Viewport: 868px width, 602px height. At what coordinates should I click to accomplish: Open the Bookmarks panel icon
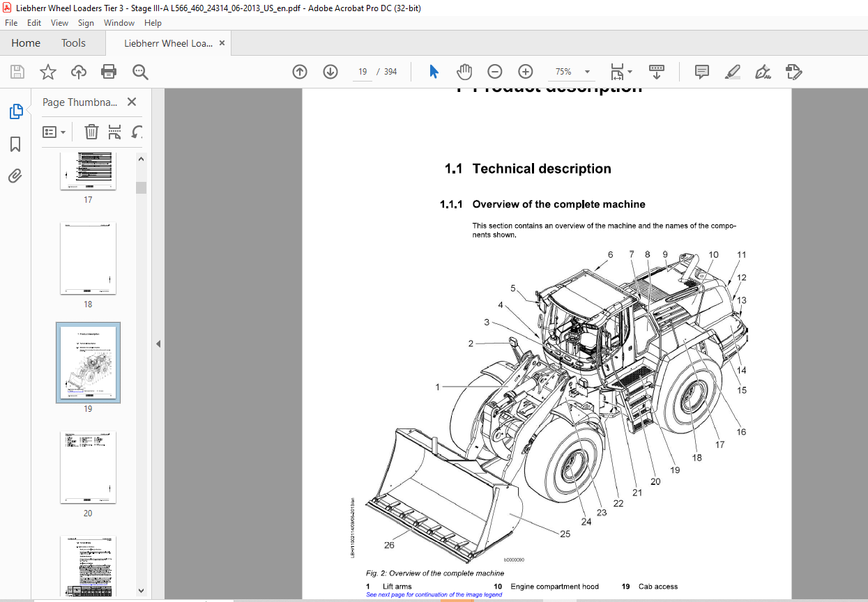coord(15,144)
